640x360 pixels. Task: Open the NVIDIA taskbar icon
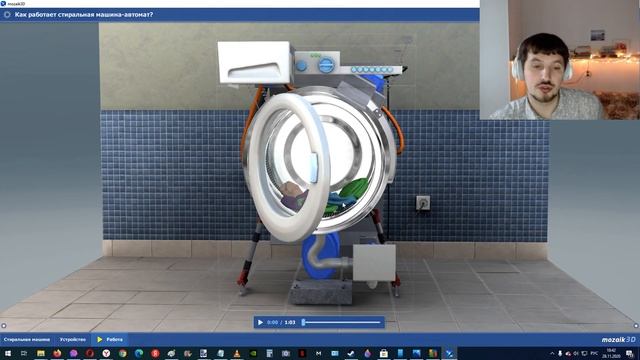(253, 353)
